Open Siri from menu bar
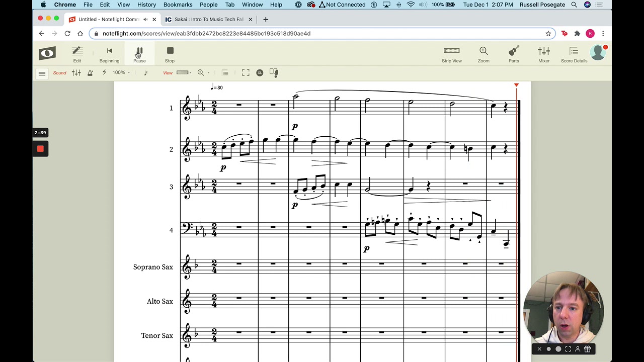 587,5
